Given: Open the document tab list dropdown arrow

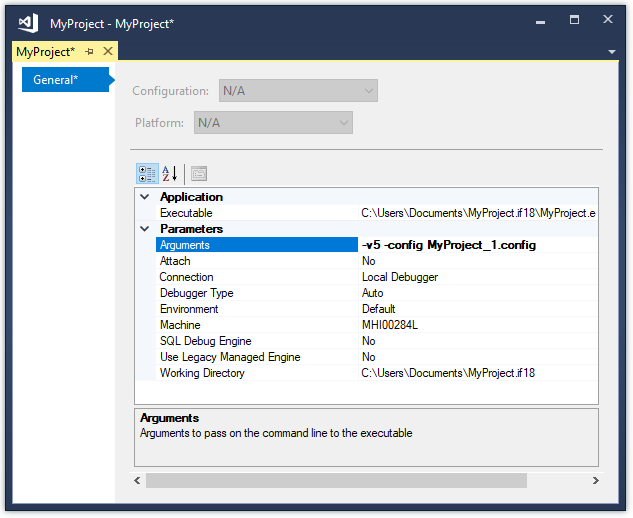Looking at the screenshot, I should 610,51.
